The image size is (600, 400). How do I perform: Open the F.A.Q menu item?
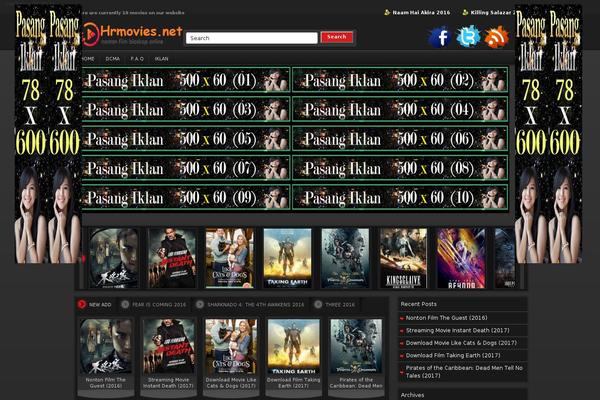coord(137,59)
